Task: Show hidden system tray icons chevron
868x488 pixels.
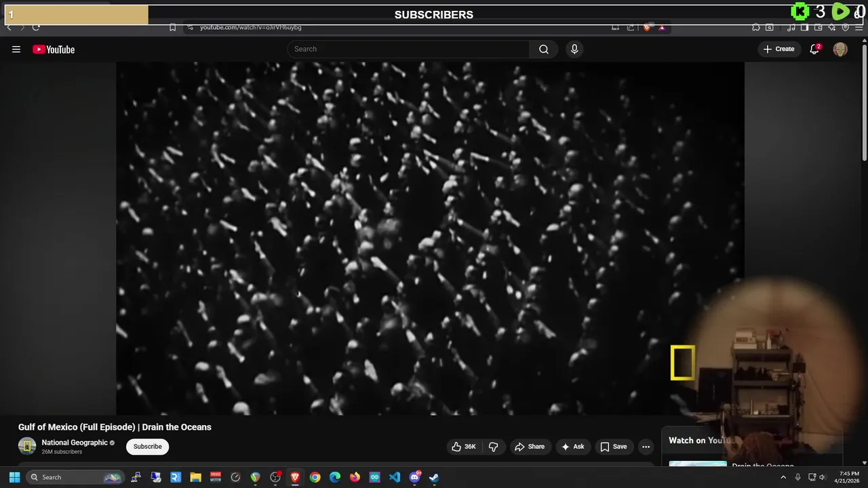Action: point(783,477)
